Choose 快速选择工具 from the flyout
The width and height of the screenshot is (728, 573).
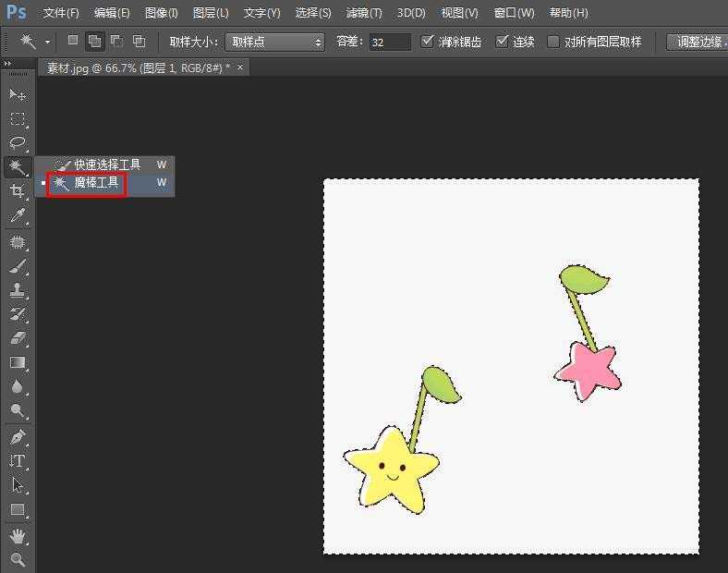[107, 165]
